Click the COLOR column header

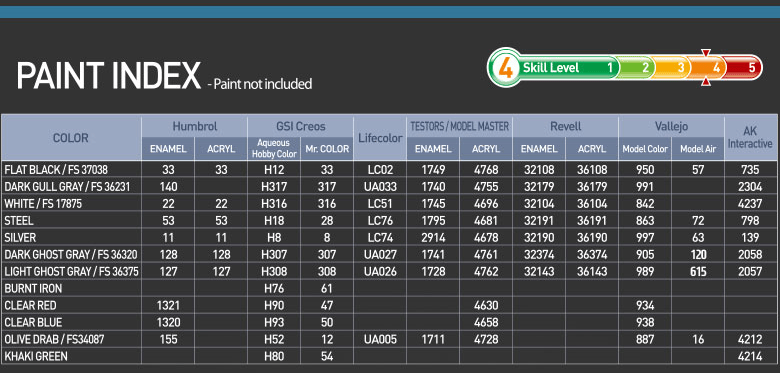click(x=71, y=138)
